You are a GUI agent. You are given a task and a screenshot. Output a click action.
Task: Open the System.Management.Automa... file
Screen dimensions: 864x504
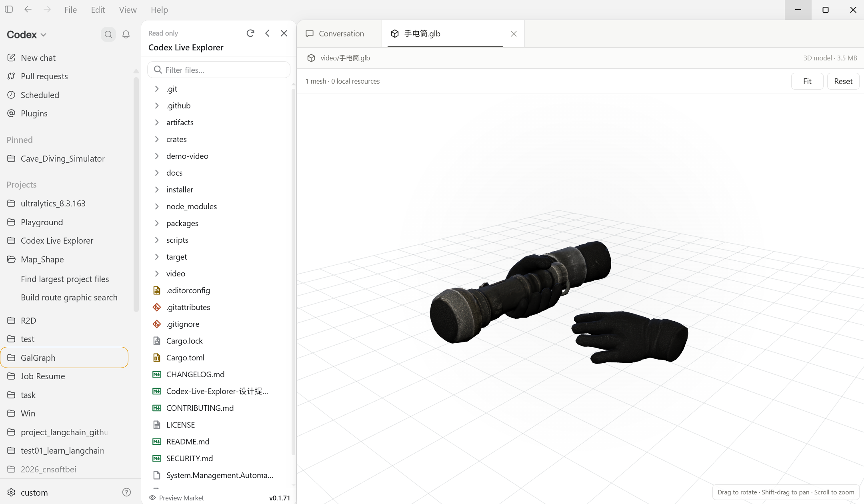click(x=219, y=475)
